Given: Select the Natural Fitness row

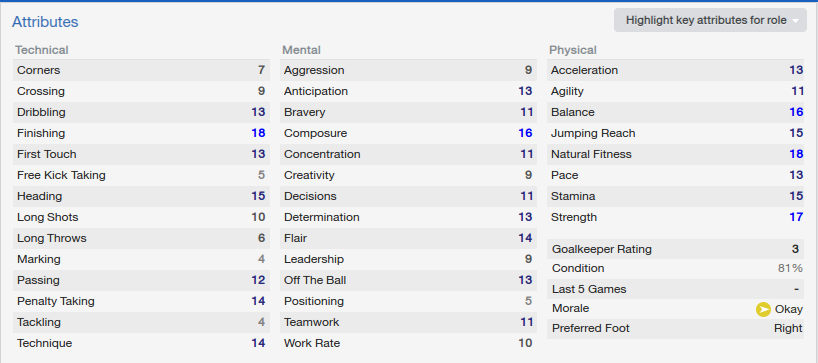Looking at the screenshot, I should 676,154.
